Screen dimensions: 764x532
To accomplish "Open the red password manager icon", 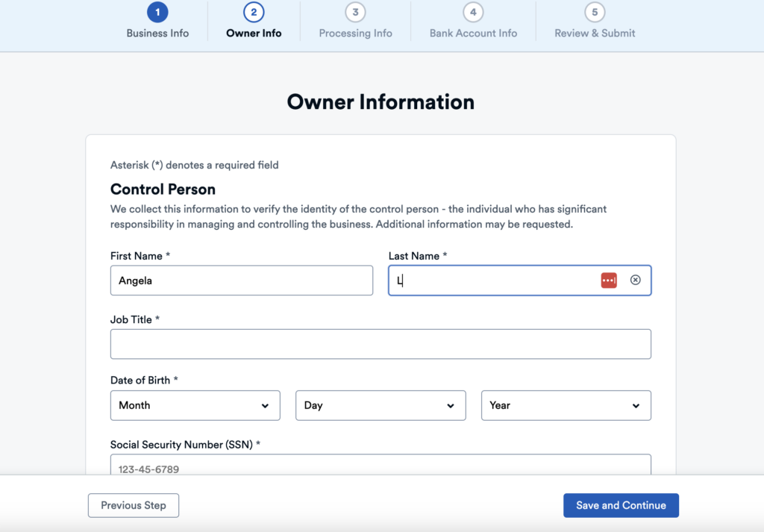I will pyautogui.click(x=609, y=281).
